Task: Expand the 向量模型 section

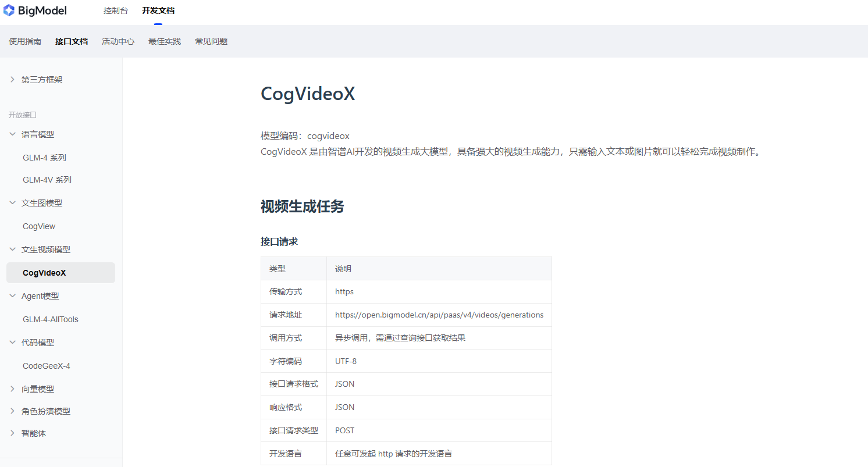Action: (13, 389)
